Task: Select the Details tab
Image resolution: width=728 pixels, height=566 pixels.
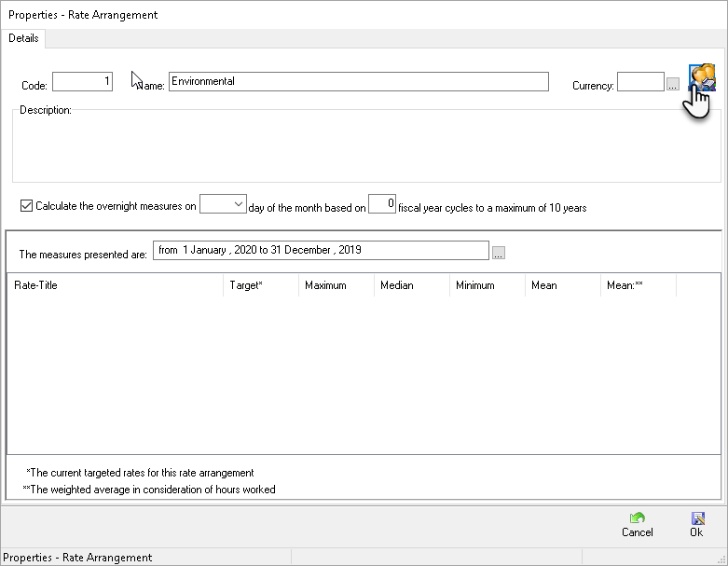Action: coord(23,38)
